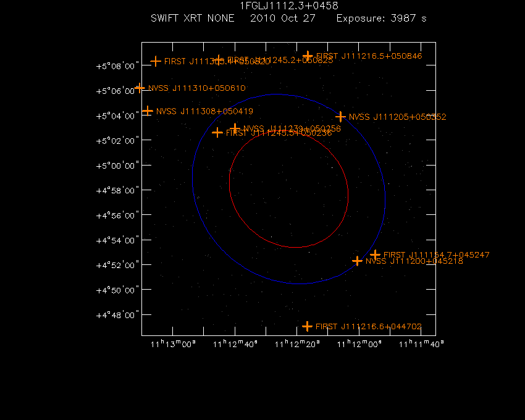This screenshot has width=525, height=420.
Task: Click the declination label +5°04'00"
Action: (x=117, y=116)
